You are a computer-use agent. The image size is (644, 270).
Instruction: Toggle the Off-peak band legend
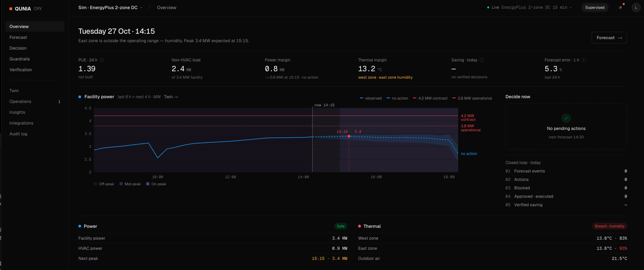point(104,184)
